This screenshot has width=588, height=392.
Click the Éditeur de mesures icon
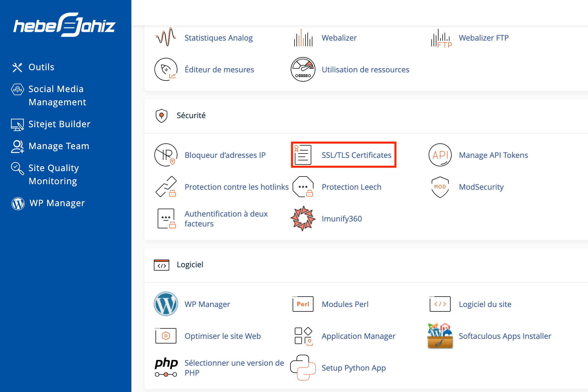point(166,69)
